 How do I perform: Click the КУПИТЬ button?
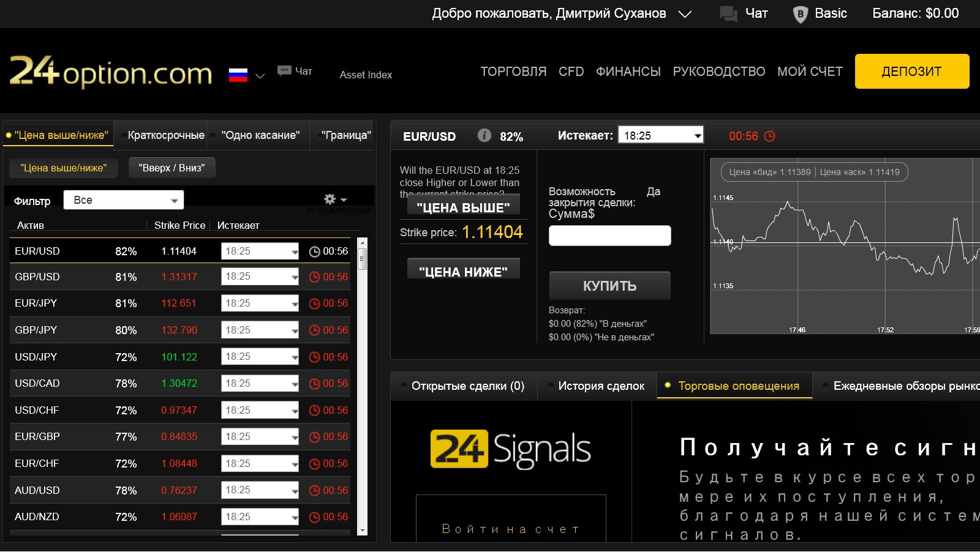coord(610,286)
